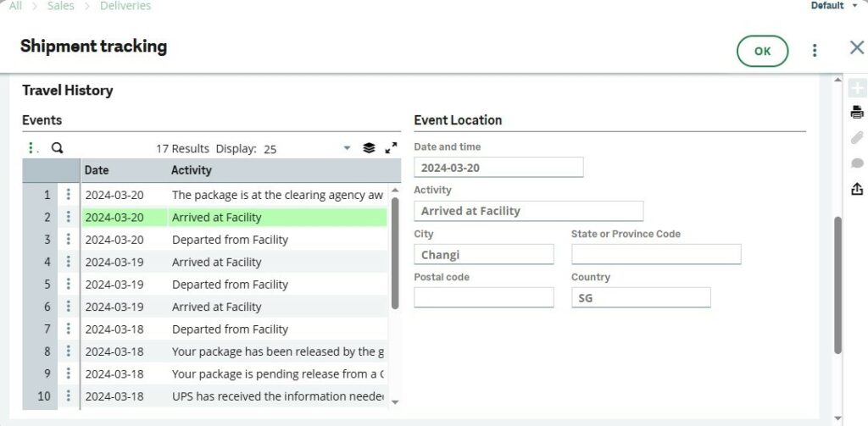This screenshot has width=868, height=426.
Task: Open attachments paperclip in right sidebar
Action: click(857, 138)
